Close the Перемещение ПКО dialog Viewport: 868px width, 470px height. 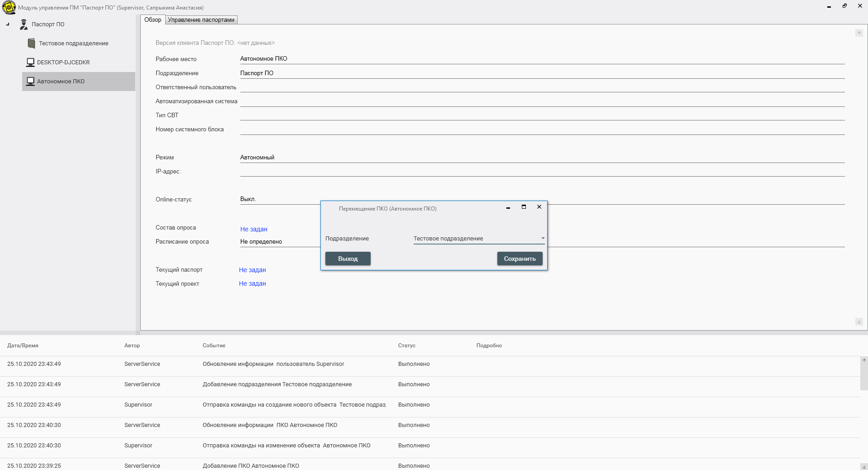tap(539, 207)
